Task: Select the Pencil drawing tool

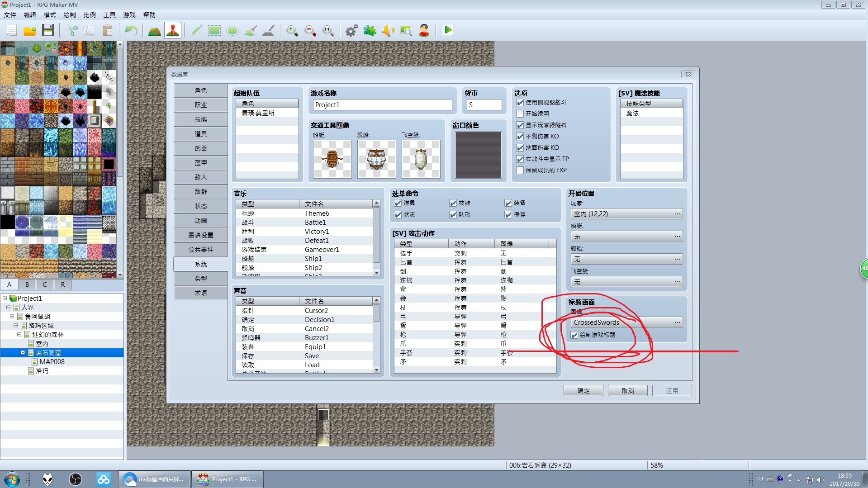Action: 196,30
